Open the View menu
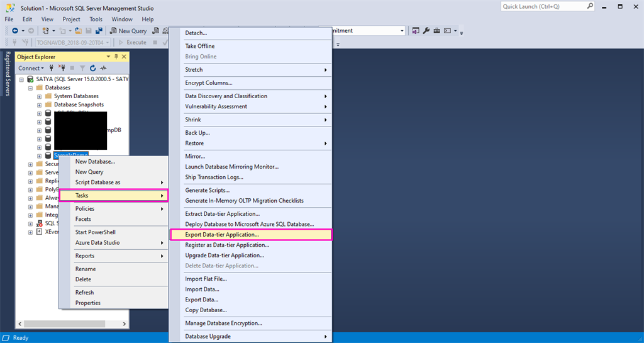Screen dimensions: 644x343 47,19
